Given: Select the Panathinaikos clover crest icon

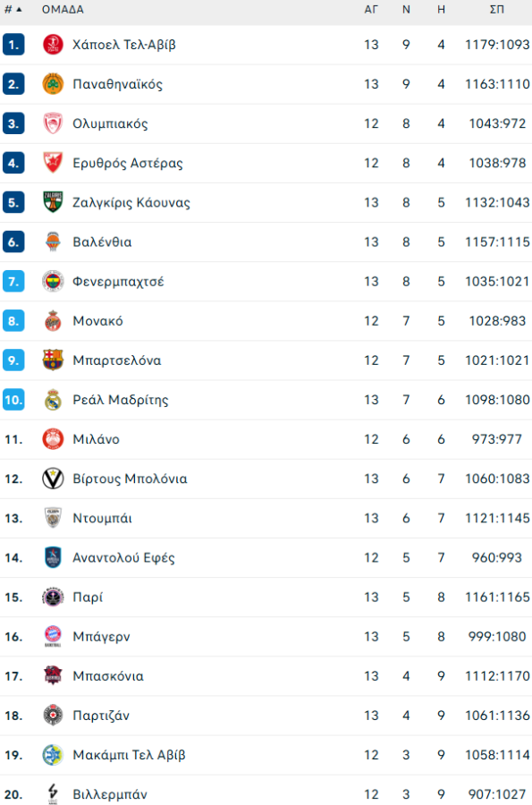Looking at the screenshot, I should [x=54, y=83].
